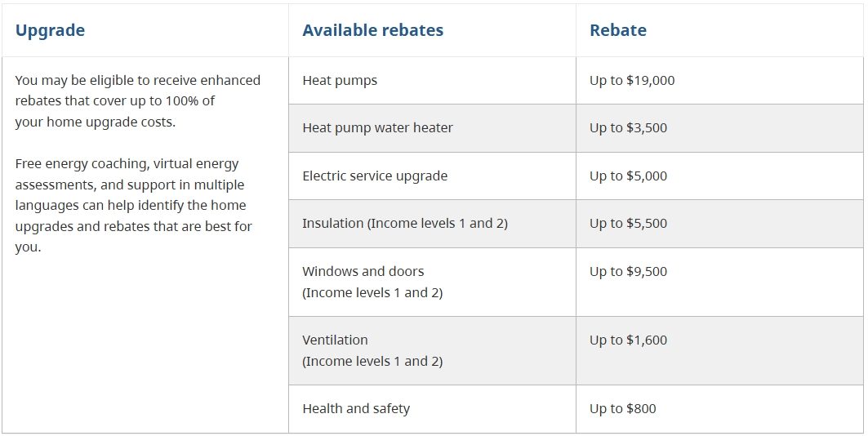Select the Health and safety cell
Image resolution: width=868 pixels, height=436 pixels.
click(356, 408)
